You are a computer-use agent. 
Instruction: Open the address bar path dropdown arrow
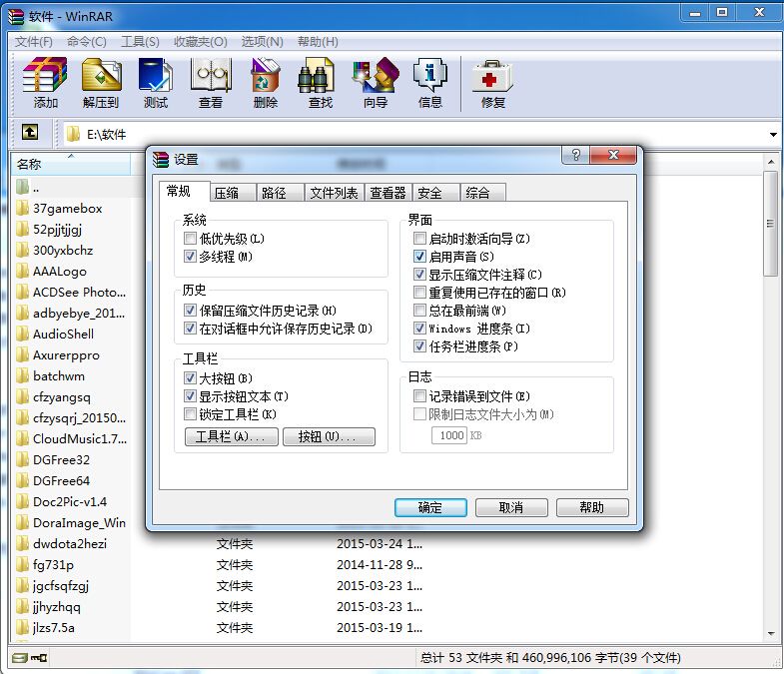point(773,134)
